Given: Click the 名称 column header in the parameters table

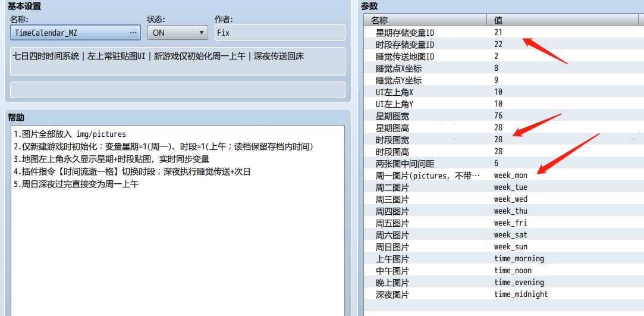Looking at the screenshot, I should coord(426,20).
